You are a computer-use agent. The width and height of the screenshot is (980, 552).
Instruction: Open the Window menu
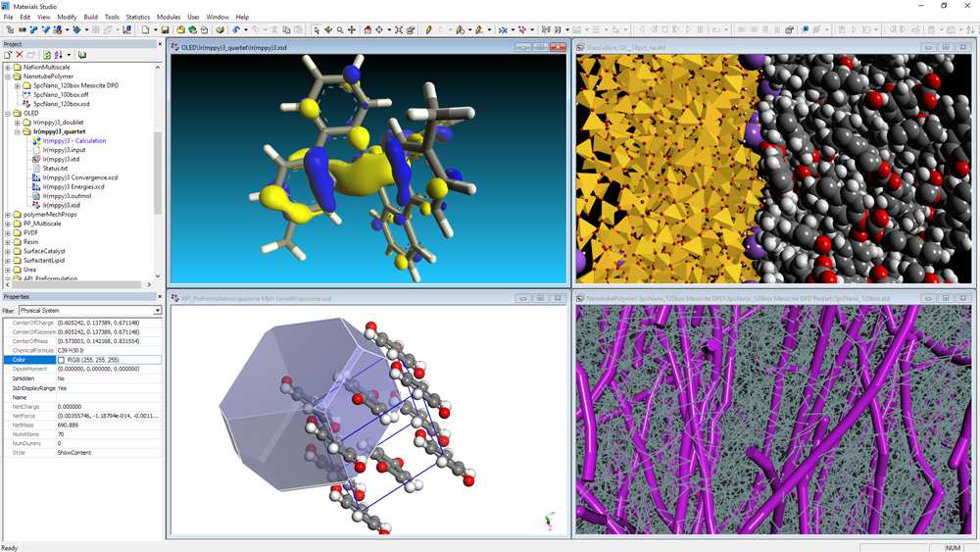click(218, 17)
